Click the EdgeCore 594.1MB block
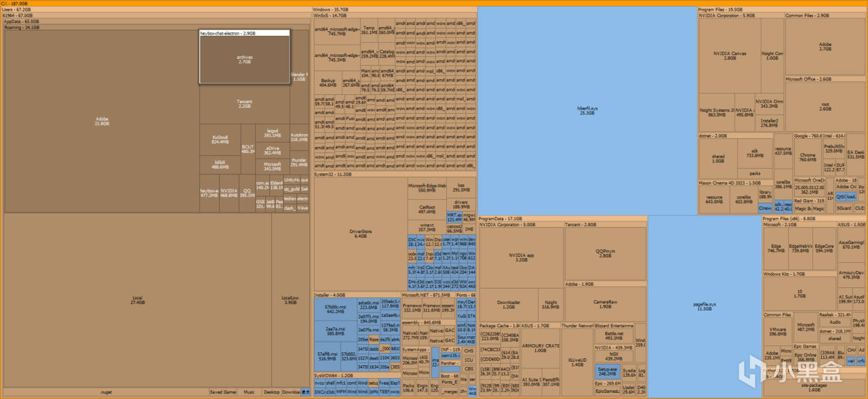This screenshot has width=868, height=399. (x=824, y=249)
